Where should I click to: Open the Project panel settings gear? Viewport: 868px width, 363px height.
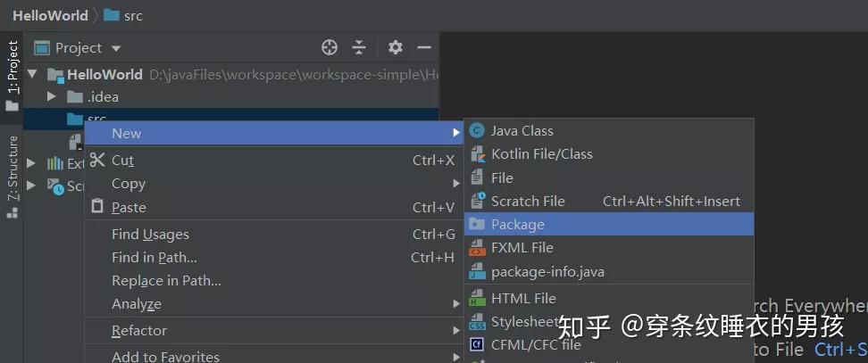396,47
